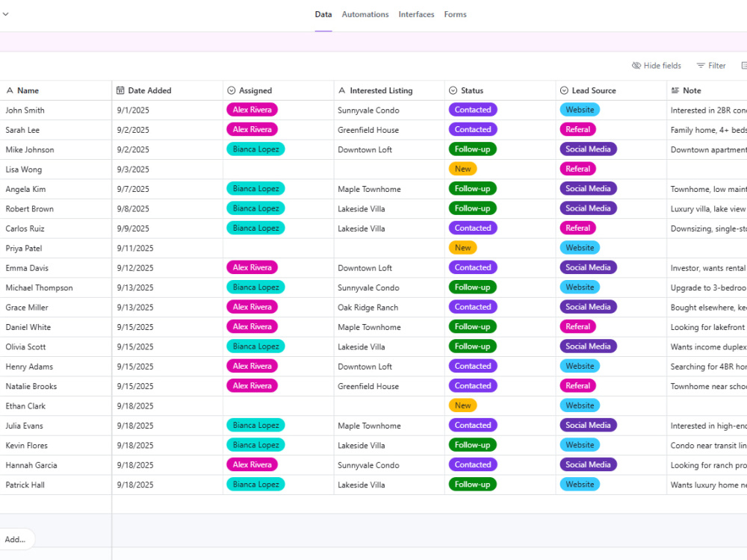Click the Bianca Lopez tag for Mike Johnson

tap(255, 149)
